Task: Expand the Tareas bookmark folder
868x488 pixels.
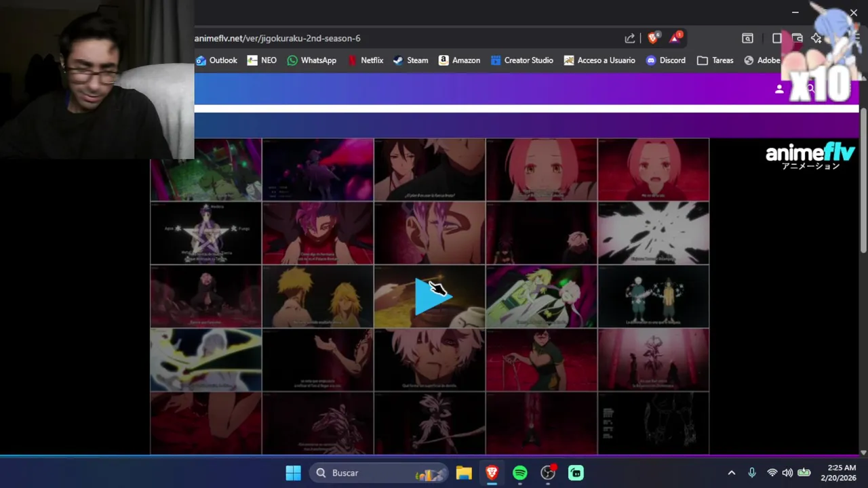Action: [x=715, y=60]
